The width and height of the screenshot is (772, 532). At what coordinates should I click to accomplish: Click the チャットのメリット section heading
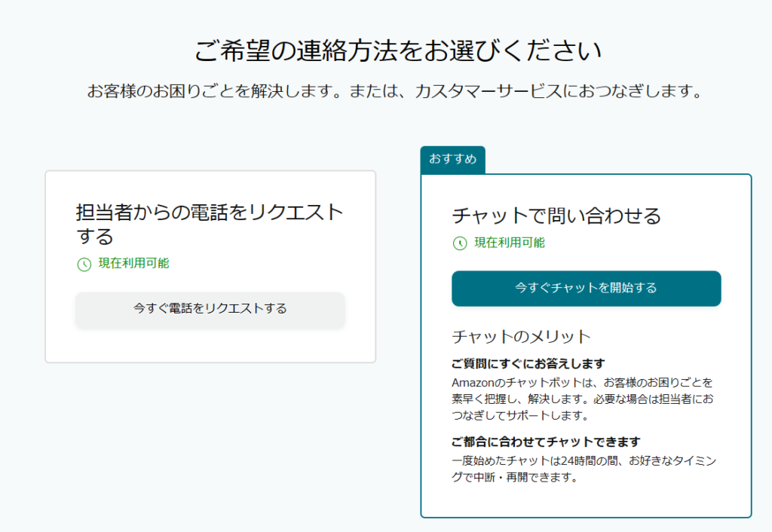click(521, 336)
